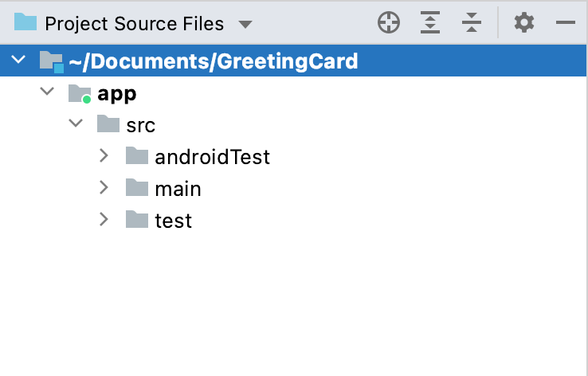This screenshot has height=376, width=588.
Task: Click the Project Source Files folder icon
Action: point(25,23)
